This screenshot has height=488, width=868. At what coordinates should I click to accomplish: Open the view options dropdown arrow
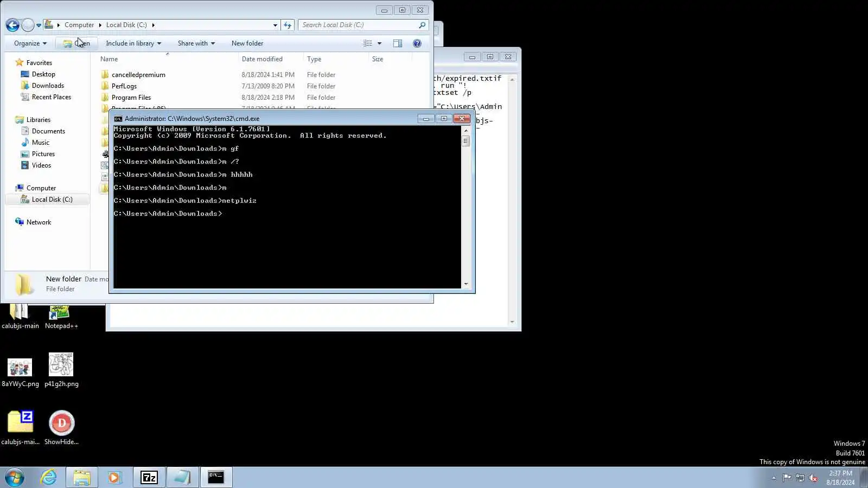click(379, 43)
